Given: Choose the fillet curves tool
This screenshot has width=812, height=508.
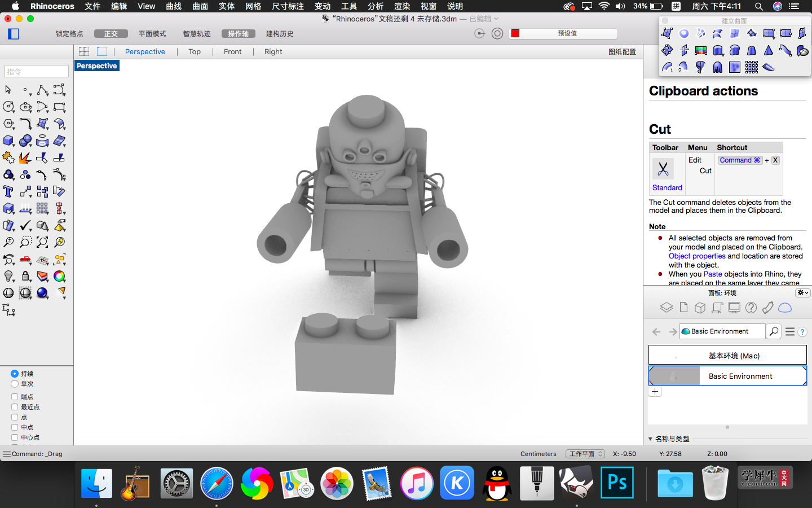Looking at the screenshot, I should click(x=25, y=124).
